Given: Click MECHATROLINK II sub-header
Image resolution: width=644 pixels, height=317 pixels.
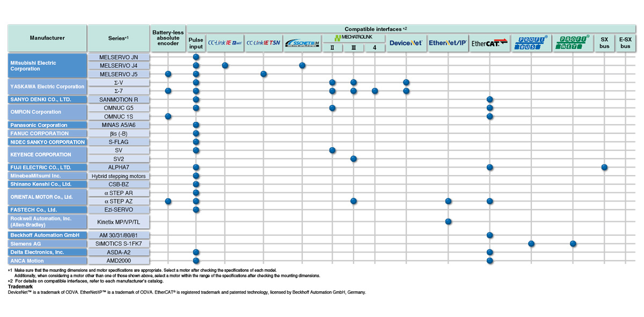Looking at the screenshot, I should [332, 48].
